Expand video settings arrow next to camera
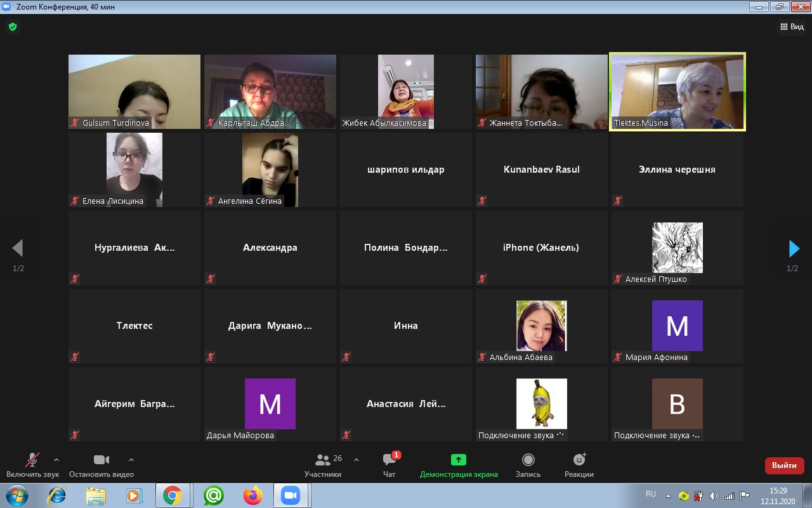812x508 pixels. (131, 460)
